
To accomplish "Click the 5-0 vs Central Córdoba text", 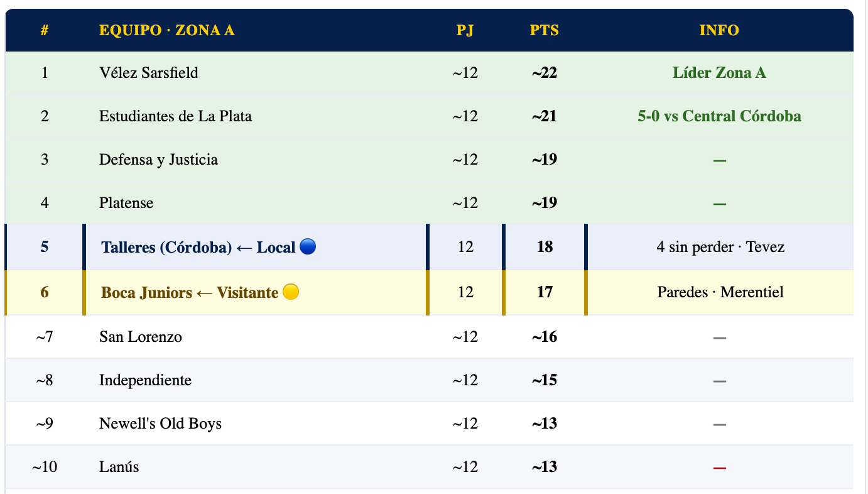I will pos(719,116).
